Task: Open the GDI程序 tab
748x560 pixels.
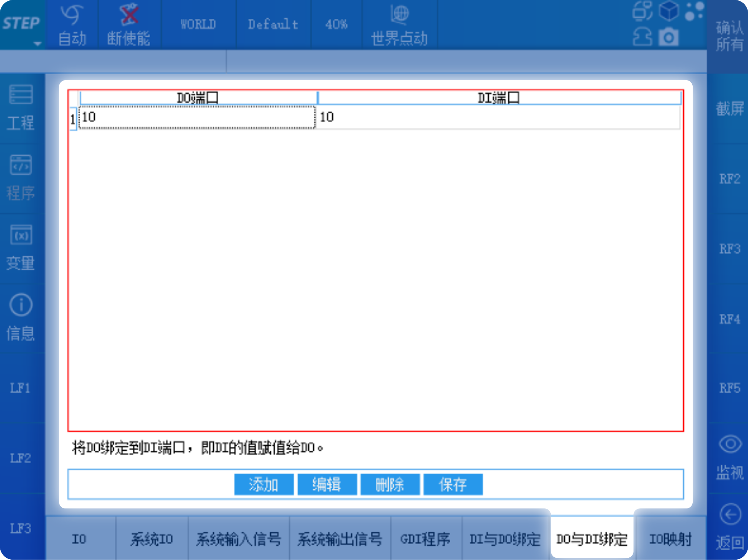Action: pyautogui.click(x=426, y=539)
